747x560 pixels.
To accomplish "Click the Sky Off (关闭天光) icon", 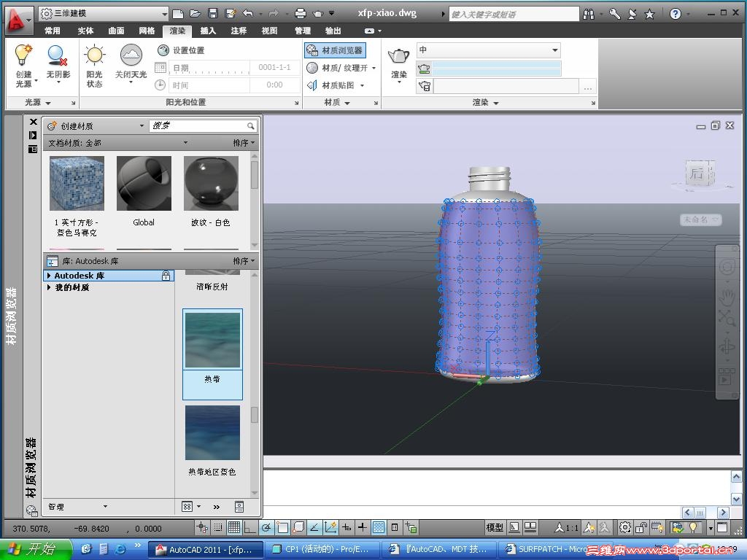I will click(x=131, y=55).
